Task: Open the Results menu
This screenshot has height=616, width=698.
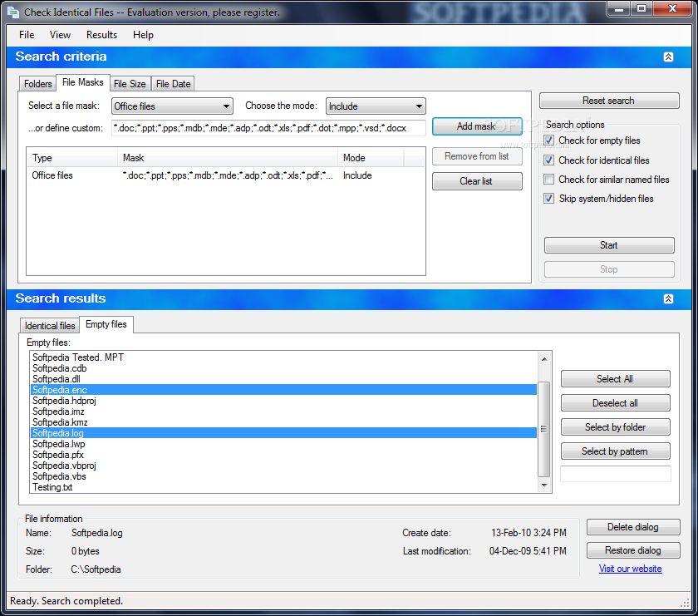Action: click(101, 35)
